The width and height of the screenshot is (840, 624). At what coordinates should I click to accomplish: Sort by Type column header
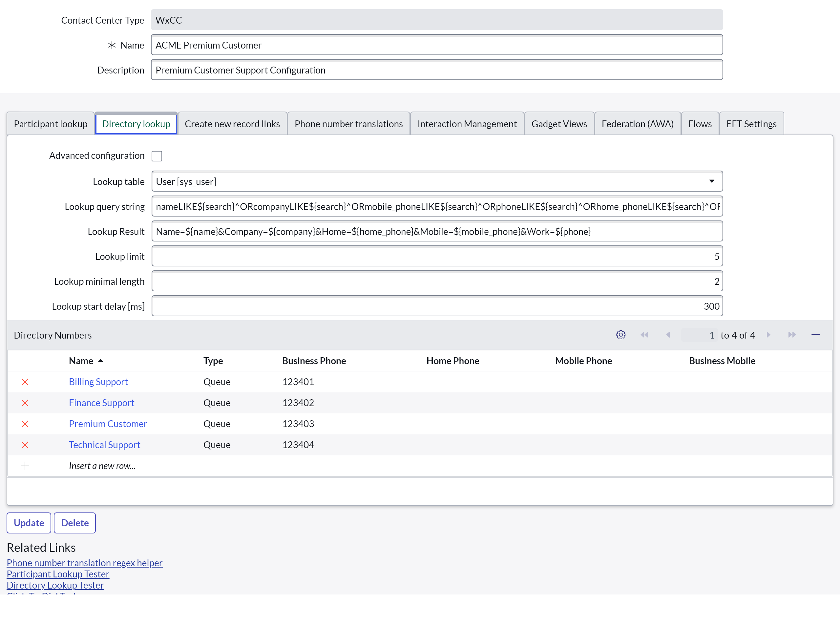[x=213, y=361]
